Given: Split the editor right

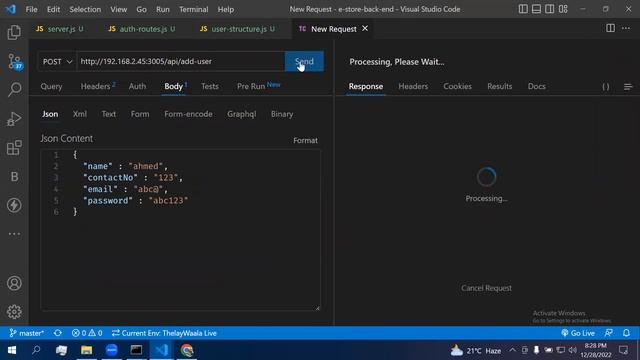Looking at the screenshot, I should pyautogui.click(x=610, y=28).
